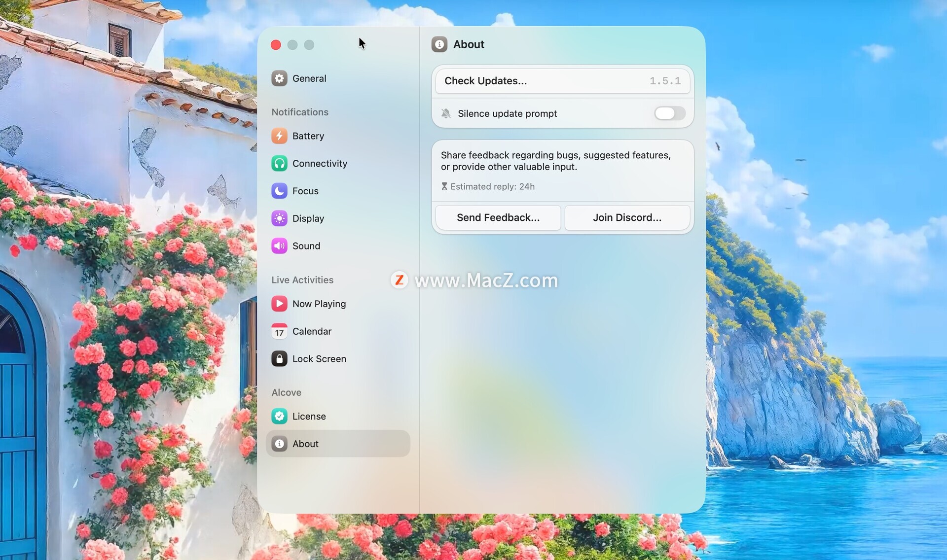
Task: Select the Connectivity headphones icon
Action: (x=279, y=163)
